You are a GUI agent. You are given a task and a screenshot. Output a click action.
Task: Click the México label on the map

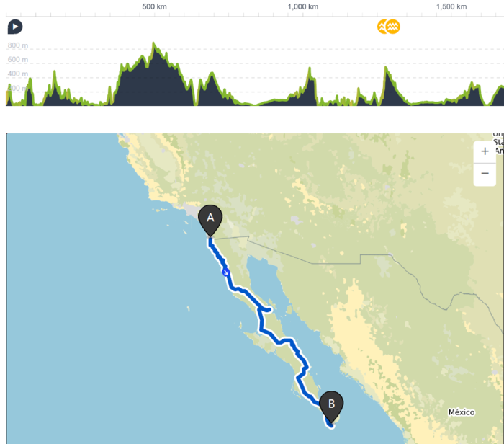click(461, 412)
